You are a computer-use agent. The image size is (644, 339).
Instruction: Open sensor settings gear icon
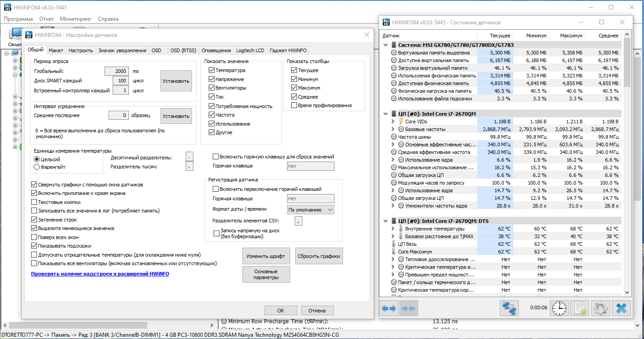(600, 308)
